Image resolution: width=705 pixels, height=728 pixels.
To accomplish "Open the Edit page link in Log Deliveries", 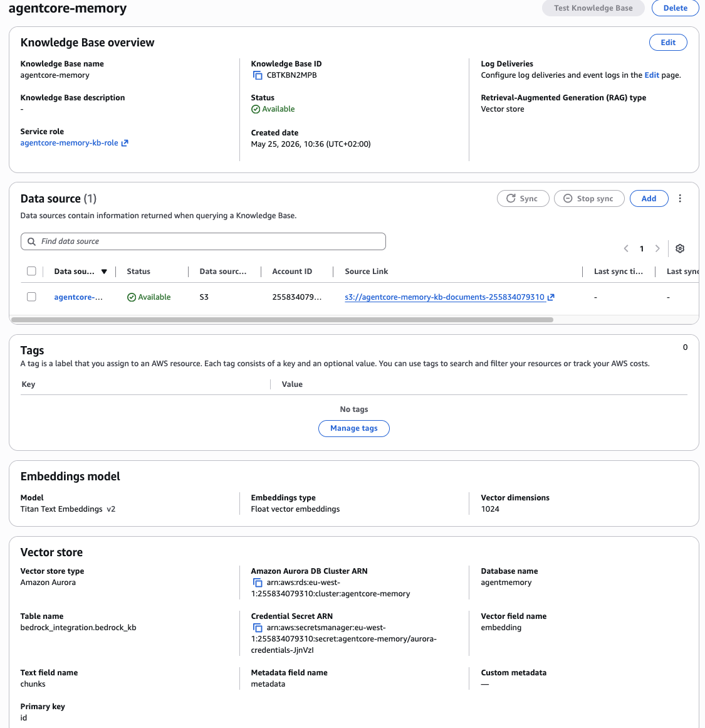I will click(x=652, y=75).
